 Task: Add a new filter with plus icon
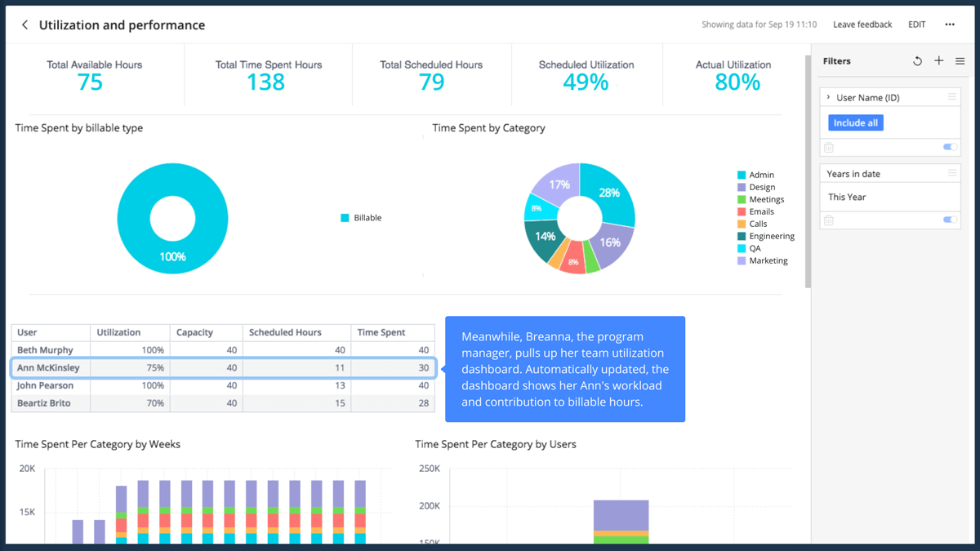click(x=939, y=61)
